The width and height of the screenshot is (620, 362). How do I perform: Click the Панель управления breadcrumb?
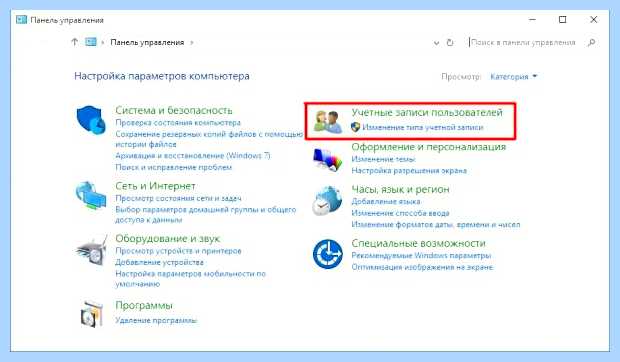[147, 42]
